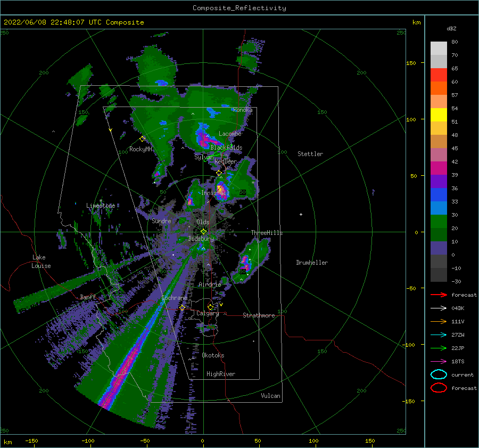Select the orange 111V arrow icon
Image resolution: width=479 pixels, height=448 pixels.
point(439,321)
